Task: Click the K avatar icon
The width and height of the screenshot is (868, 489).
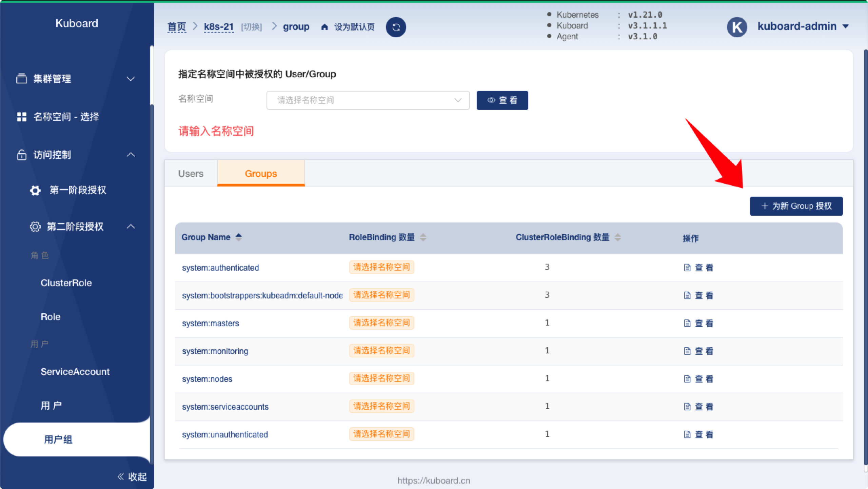Action: click(737, 27)
